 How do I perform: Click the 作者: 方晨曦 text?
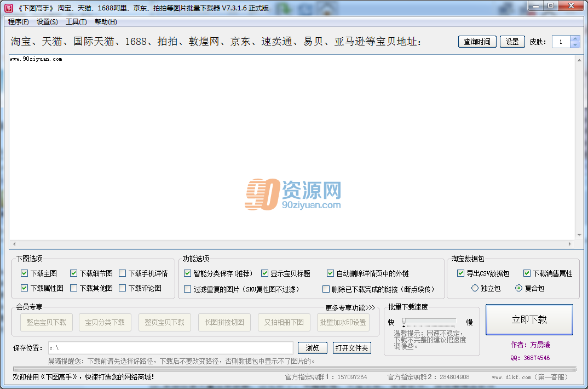531,345
